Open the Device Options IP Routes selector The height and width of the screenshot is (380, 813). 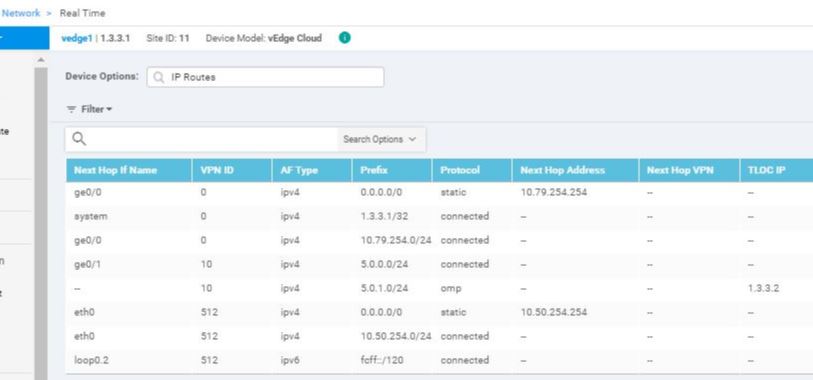pos(265,77)
